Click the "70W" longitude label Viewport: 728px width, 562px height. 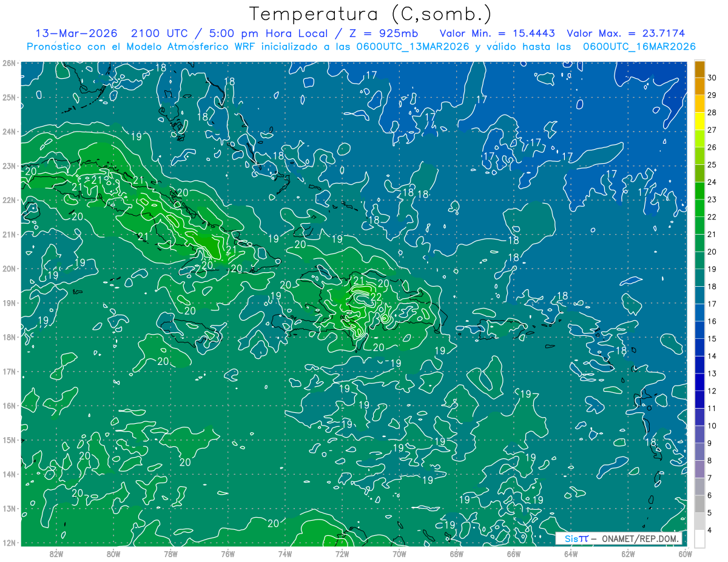(x=399, y=554)
